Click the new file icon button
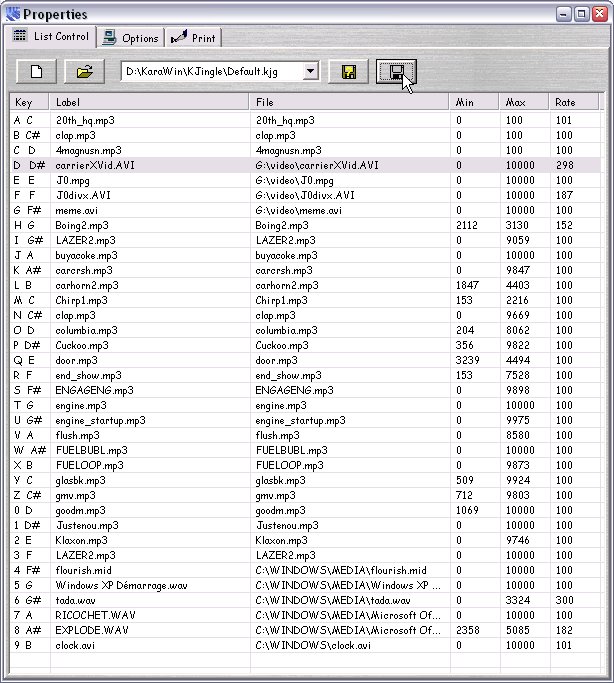614x683 pixels. pos(36,71)
